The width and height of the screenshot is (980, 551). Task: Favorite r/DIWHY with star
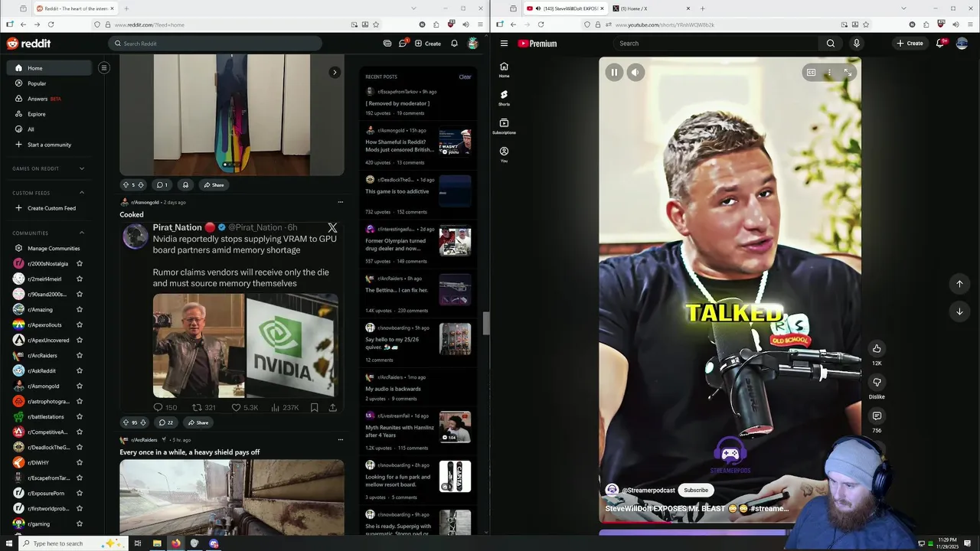pyautogui.click(x=79, y=462)
